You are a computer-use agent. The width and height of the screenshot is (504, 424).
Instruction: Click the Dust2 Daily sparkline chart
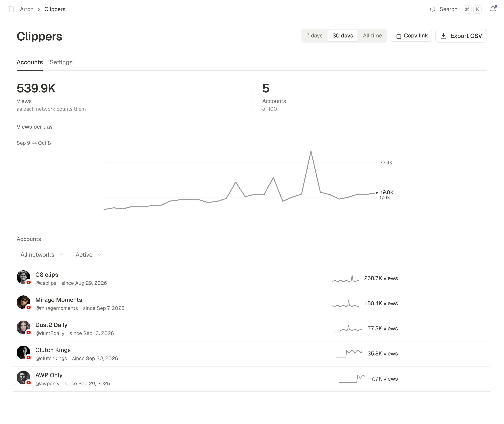coord(349,329)
